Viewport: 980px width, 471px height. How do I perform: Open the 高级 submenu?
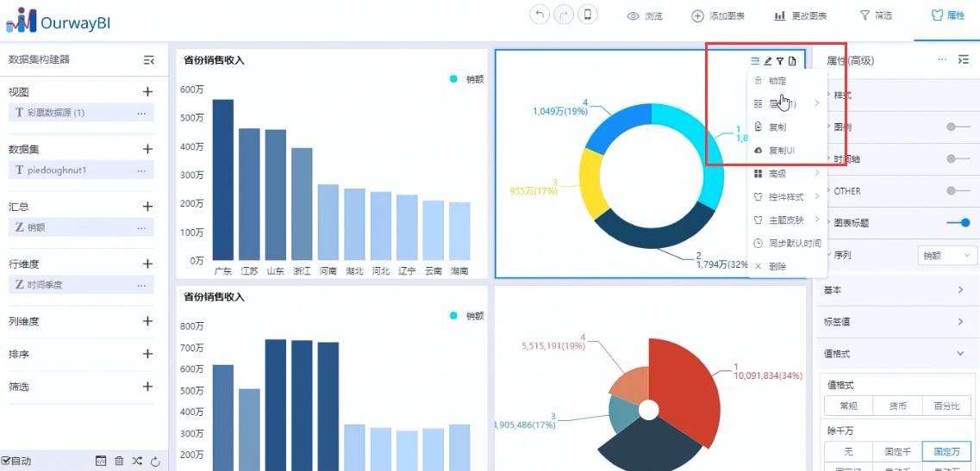pyautogui.click(x=788, y=173)
